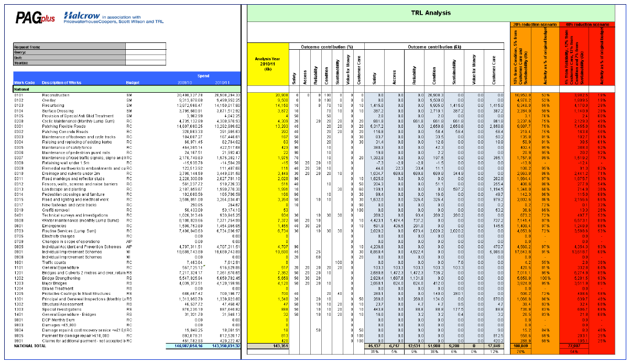Select the 'Year(s)' input cell
The image size is (631, 364).
click(145, 63)
